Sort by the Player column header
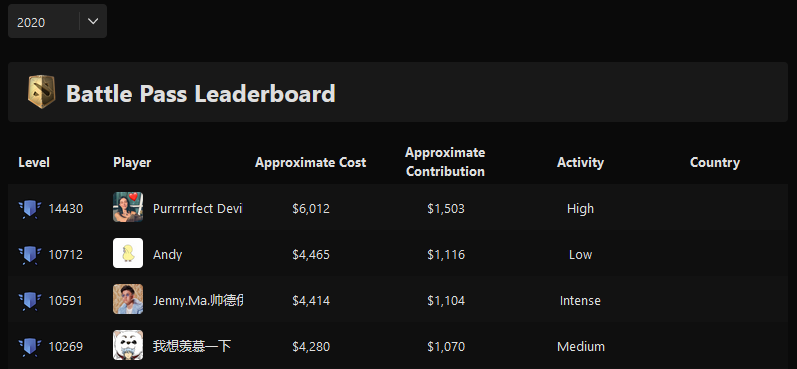Screen dimensions: 797x369 [132, 163]
